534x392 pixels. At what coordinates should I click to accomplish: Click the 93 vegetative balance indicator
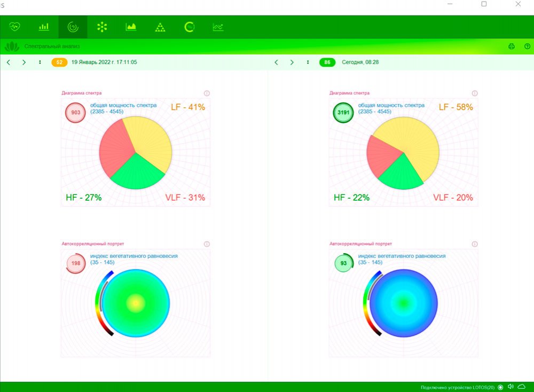[x=343, y=263]
